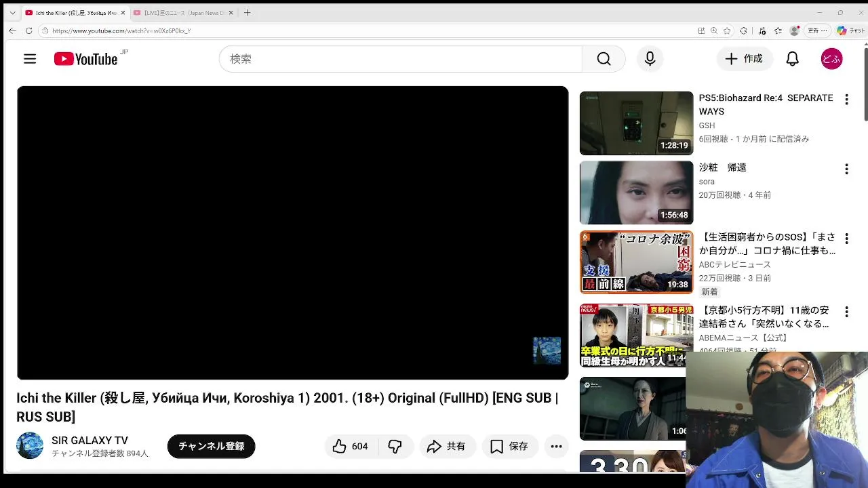Open options for 生活困窮者からのSOS video
Screen dimensions: 868x488
coord(846,239)
